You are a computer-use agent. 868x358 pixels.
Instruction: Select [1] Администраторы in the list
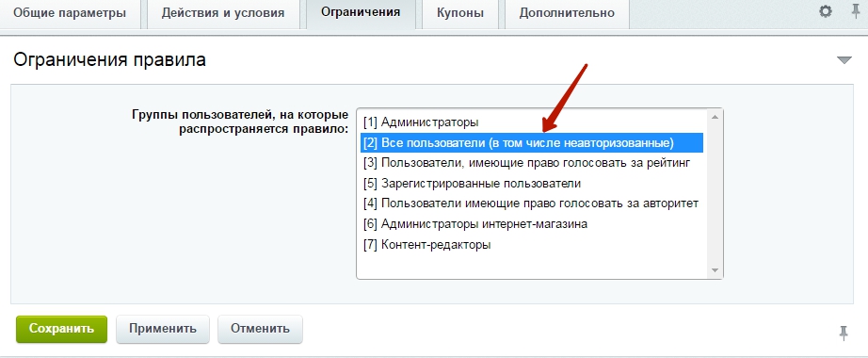point(532,122)
